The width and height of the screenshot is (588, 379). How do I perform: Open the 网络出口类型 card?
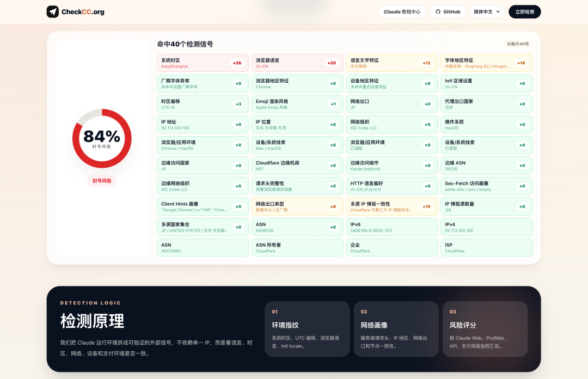tap(297, 206)
